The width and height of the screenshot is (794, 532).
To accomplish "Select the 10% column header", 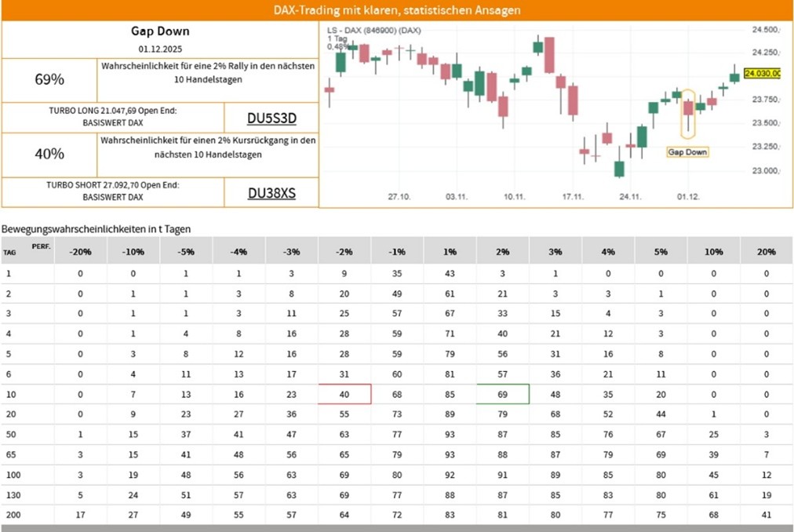I will [713, 252].
